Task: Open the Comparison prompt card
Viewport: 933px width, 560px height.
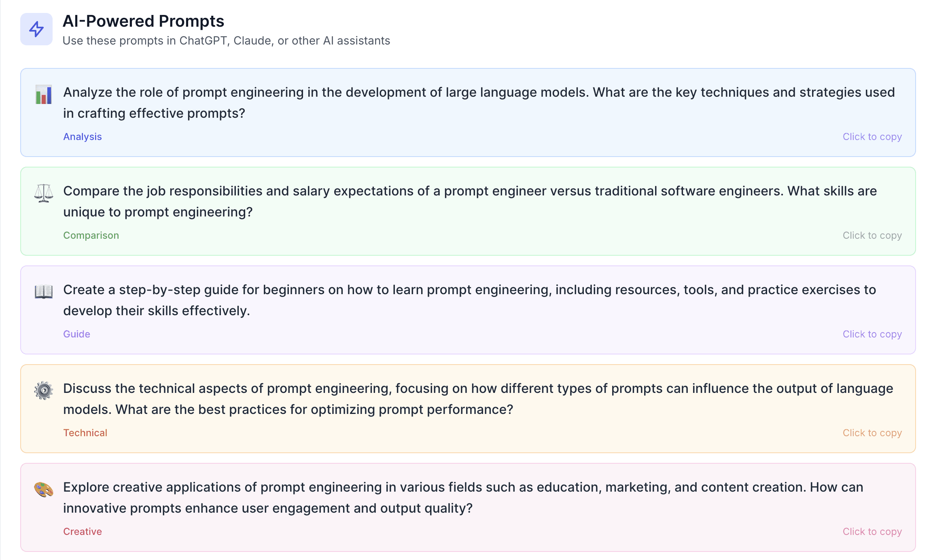Action: 465,210
